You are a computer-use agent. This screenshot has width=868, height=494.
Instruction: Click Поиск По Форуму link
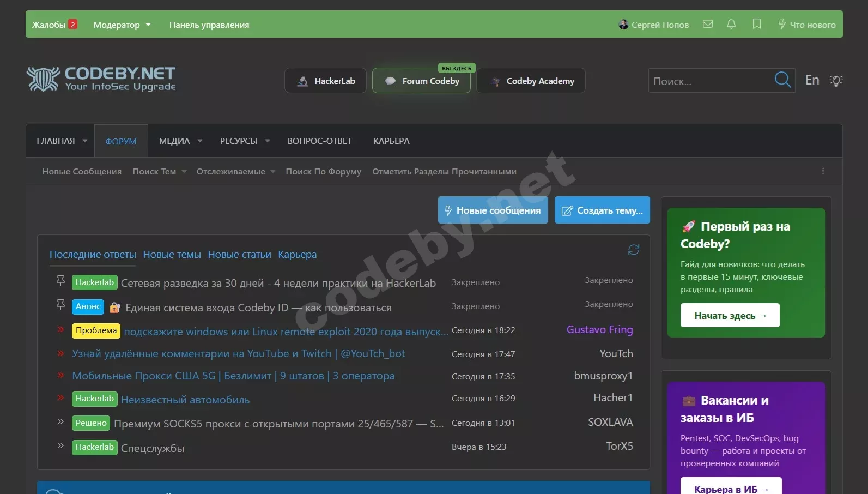click(323, 172)
